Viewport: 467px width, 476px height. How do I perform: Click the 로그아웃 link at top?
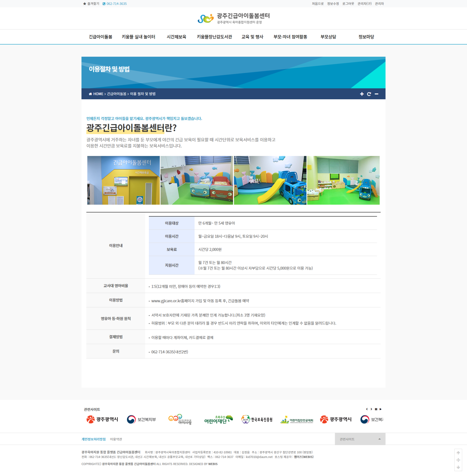coord(348,4)
